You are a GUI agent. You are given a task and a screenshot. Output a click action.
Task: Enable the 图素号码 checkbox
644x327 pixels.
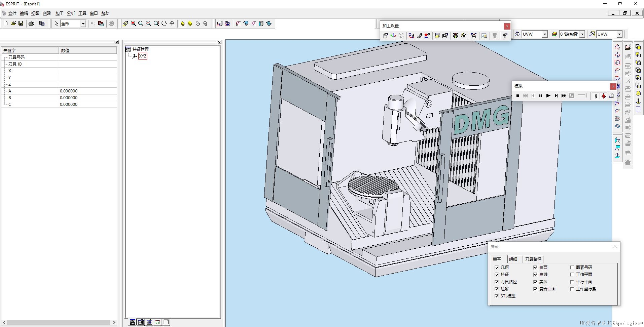(572, 267)
